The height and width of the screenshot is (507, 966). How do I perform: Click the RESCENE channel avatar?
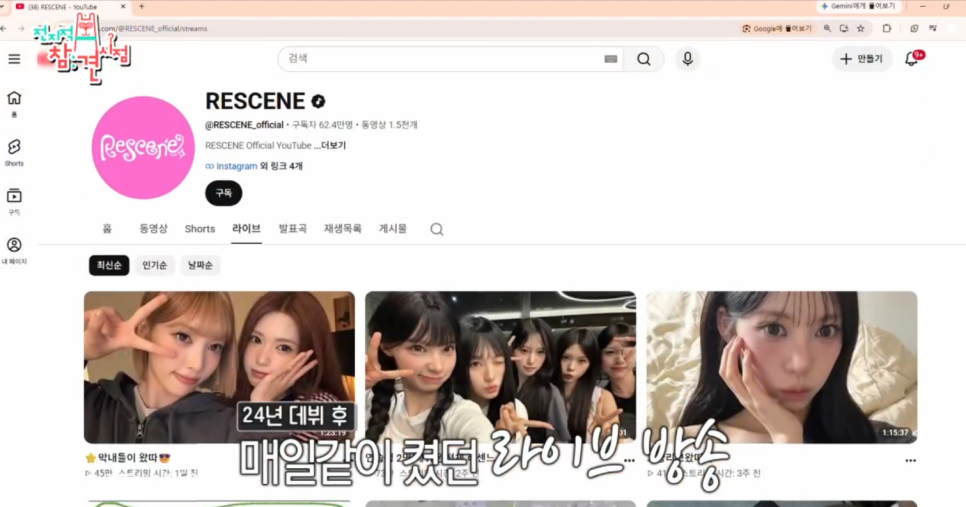coord(143,148)
